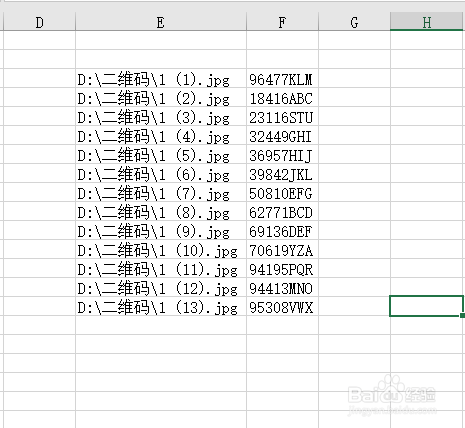
Task: Select the cell with value 32449GHI
Action: pos(282,135)
